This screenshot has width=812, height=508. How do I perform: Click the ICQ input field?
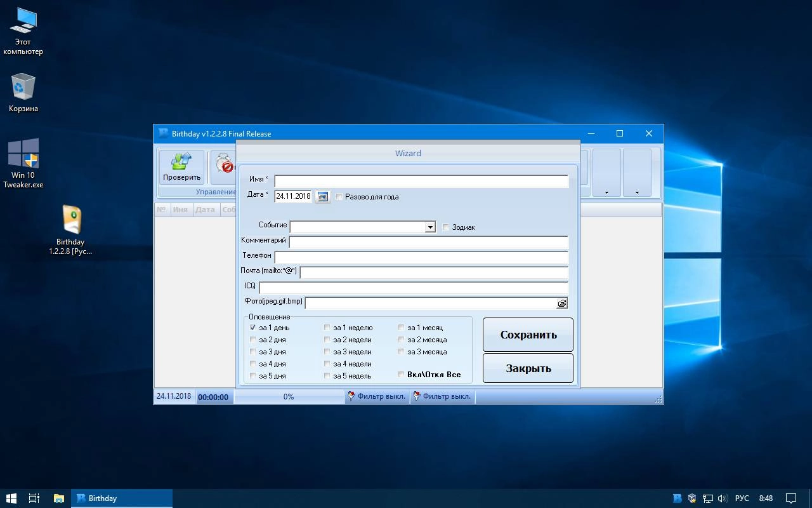[x=414, y=288]
